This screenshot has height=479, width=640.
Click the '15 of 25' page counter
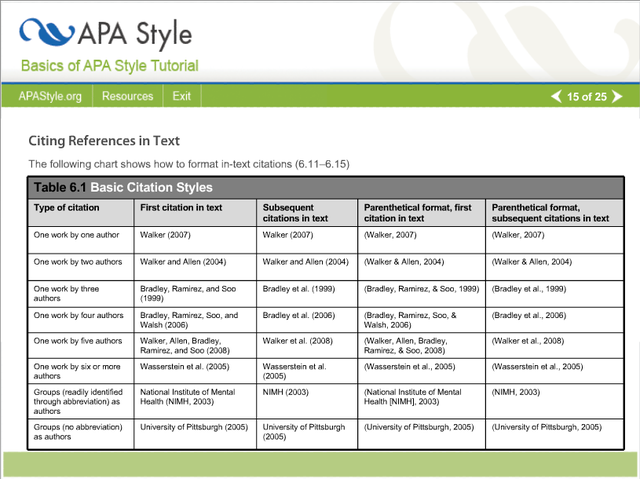point(587,97)
